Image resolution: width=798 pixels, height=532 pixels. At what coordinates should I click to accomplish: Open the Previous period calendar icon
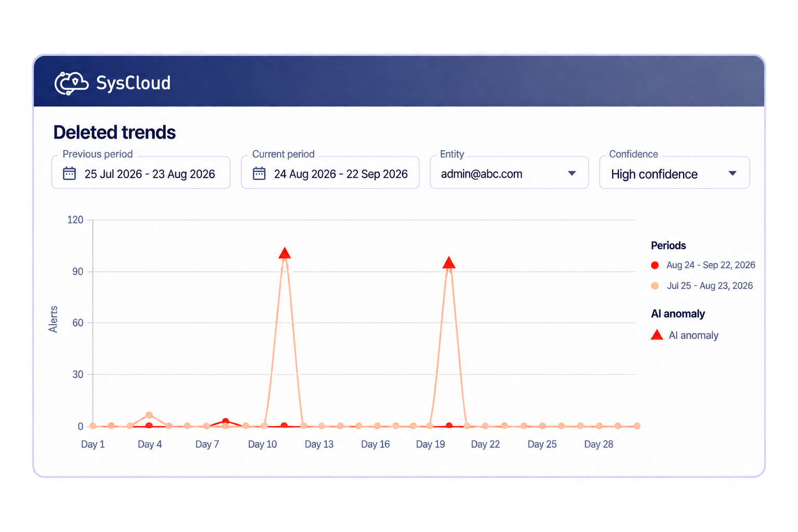pos(70,174)
